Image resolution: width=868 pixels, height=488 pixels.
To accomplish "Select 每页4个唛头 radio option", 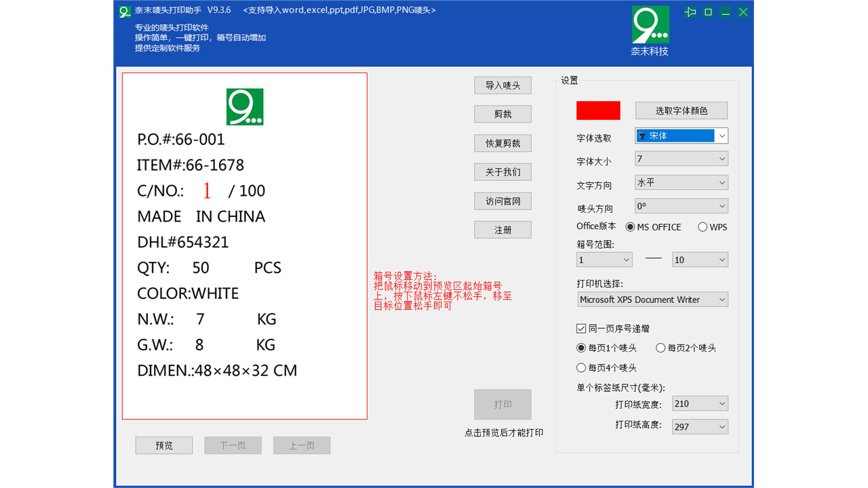I will click(607, 367).
